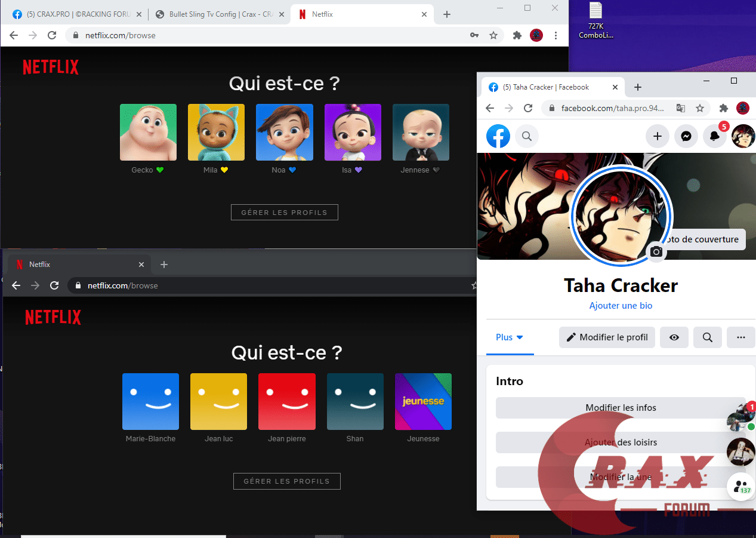Open the 727K ComboList desktop file
This screenshot has width=756, height=538.
tap(595, 21)
